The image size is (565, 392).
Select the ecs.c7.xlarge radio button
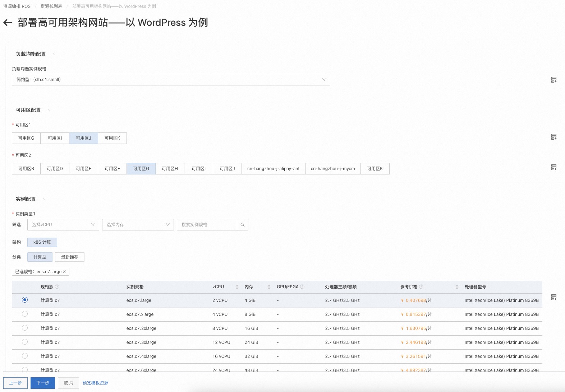(x=25, y=314)
